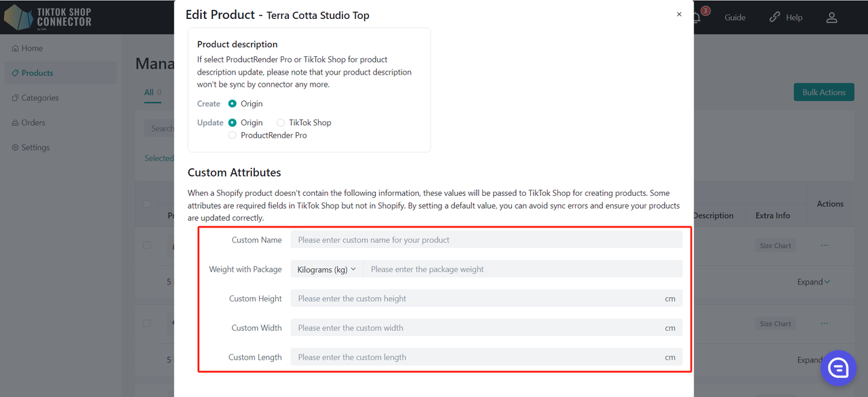Click the Size Chart button in second product row
Viewport: 868px width, 397px height.
coord(775,324)
